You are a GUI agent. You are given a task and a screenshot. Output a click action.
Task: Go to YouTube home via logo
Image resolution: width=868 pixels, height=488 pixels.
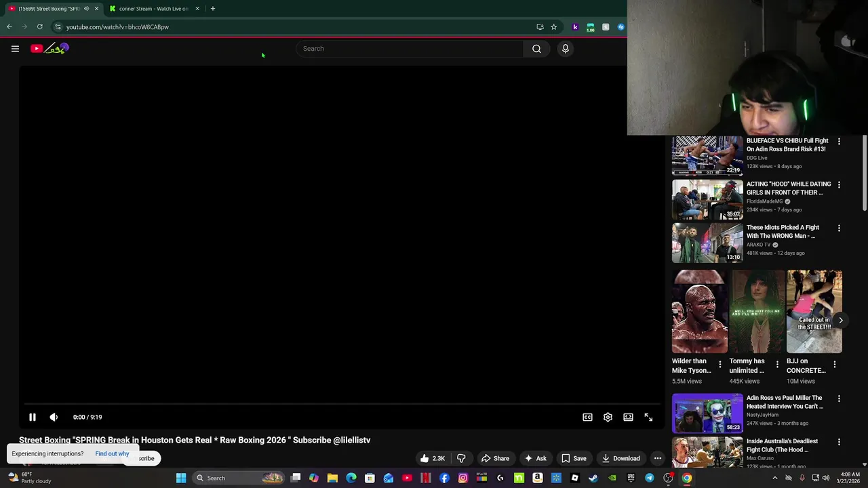pos(50,48)
